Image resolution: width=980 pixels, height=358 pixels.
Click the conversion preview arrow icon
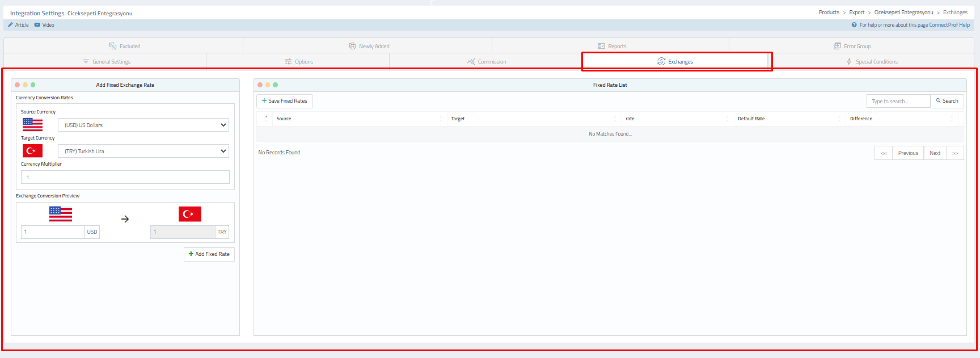click(x=125, y=219)
